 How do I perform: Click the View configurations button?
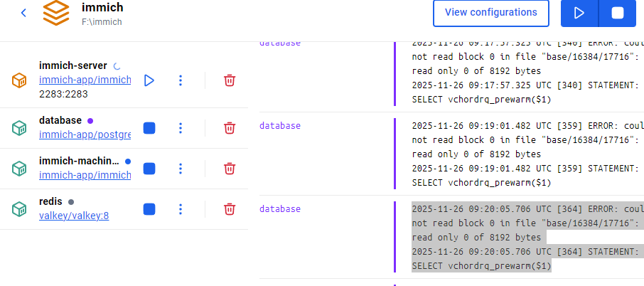tap(490, 13)
